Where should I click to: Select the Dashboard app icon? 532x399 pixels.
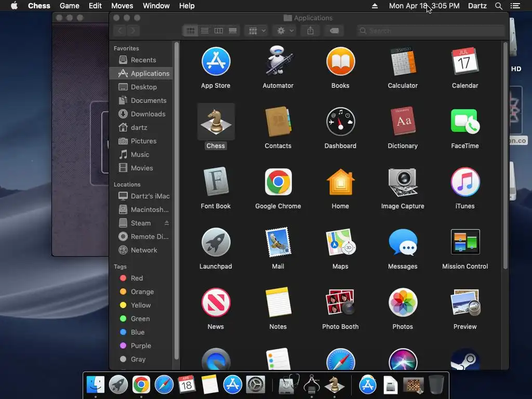point(340,122)
